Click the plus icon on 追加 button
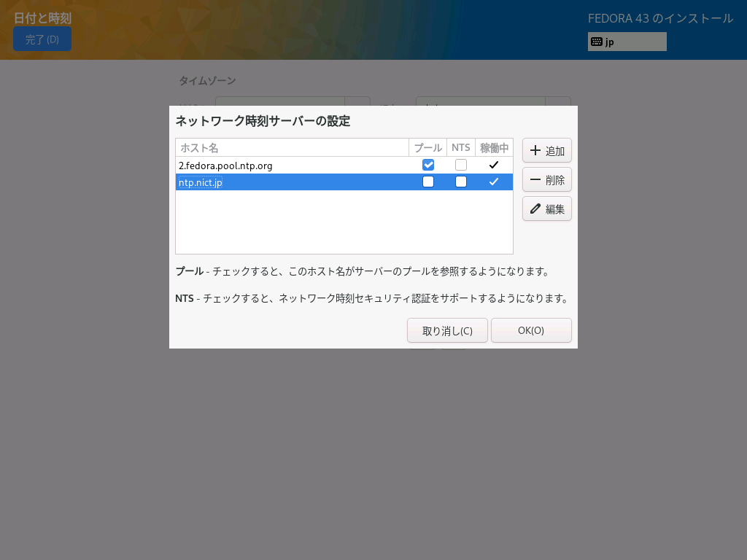The width and height of the screenshot is (747, 560). click(x=535, y=150)
